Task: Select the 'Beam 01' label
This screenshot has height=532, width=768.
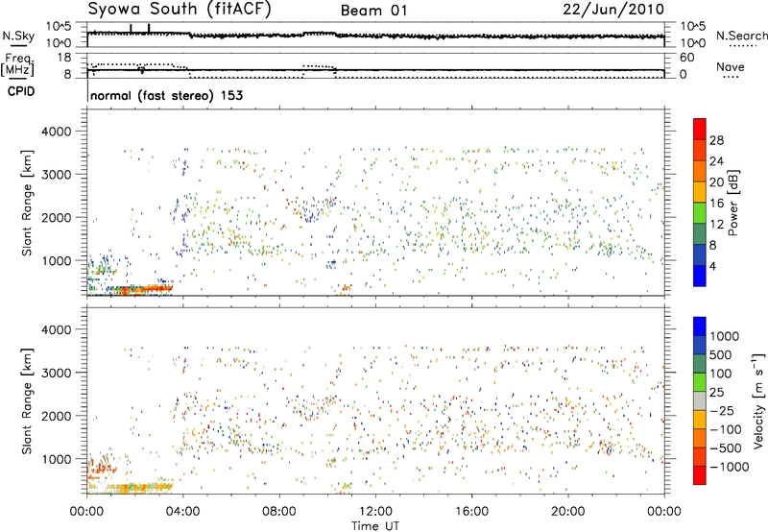Action: [374, 11]
